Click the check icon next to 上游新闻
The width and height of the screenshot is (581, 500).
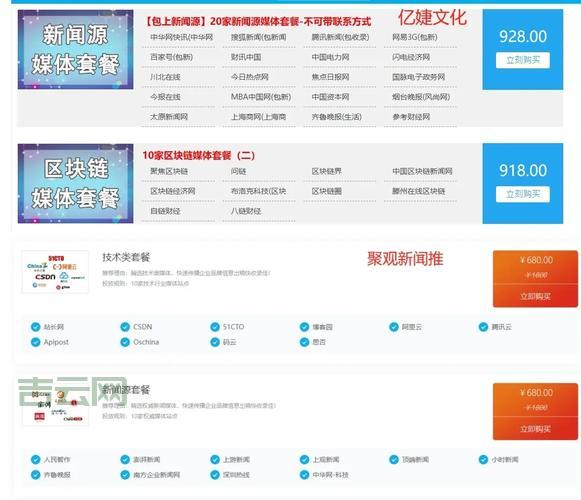[215, 460]
